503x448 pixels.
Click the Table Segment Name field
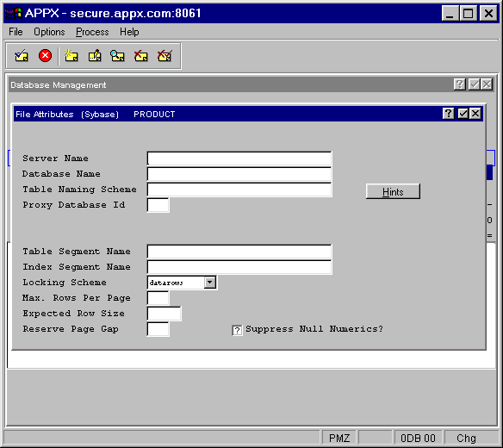coord(239,252)
